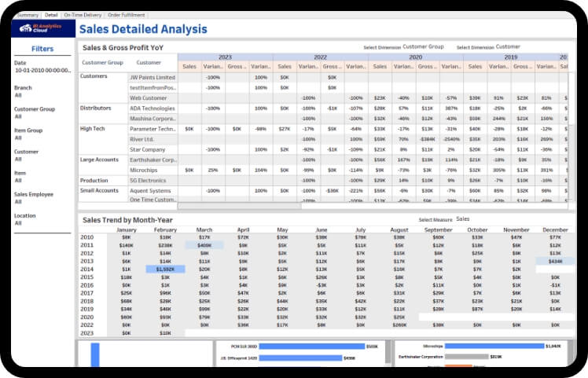Open the Summary tab

(x=28, y=15)
